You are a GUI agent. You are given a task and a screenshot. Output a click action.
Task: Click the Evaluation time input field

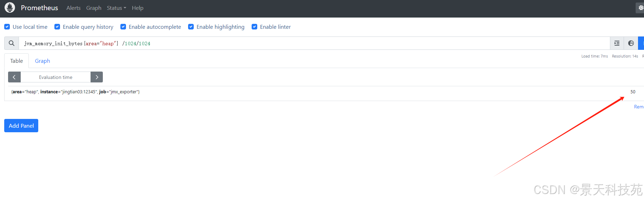[x=55, y=77]
